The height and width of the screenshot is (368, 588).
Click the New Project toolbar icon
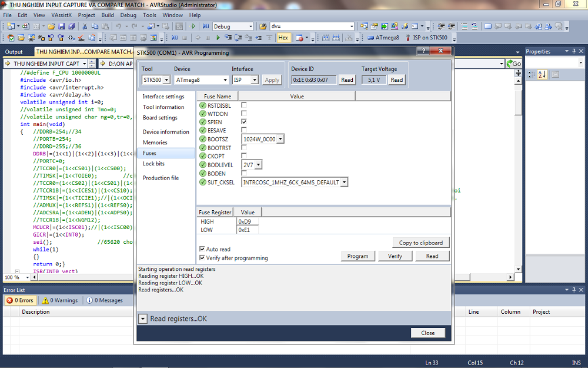click(x=11, y=26)
